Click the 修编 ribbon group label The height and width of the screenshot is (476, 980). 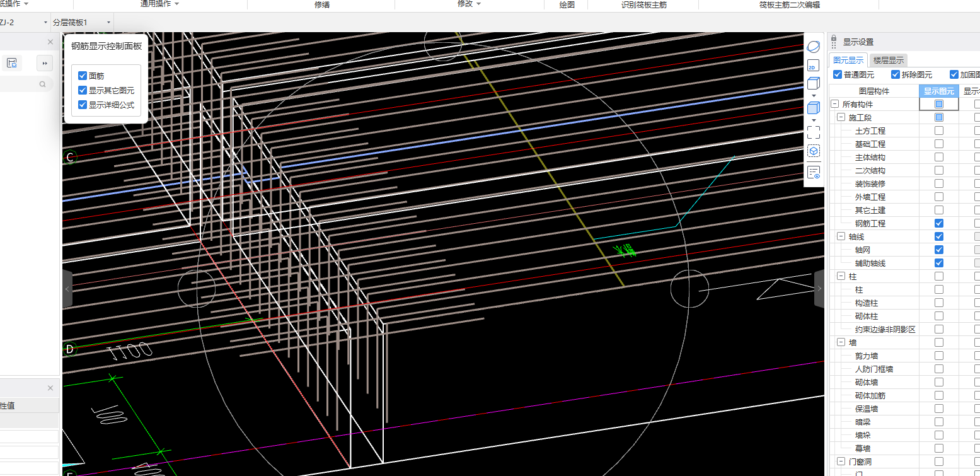tap(321, 4)
